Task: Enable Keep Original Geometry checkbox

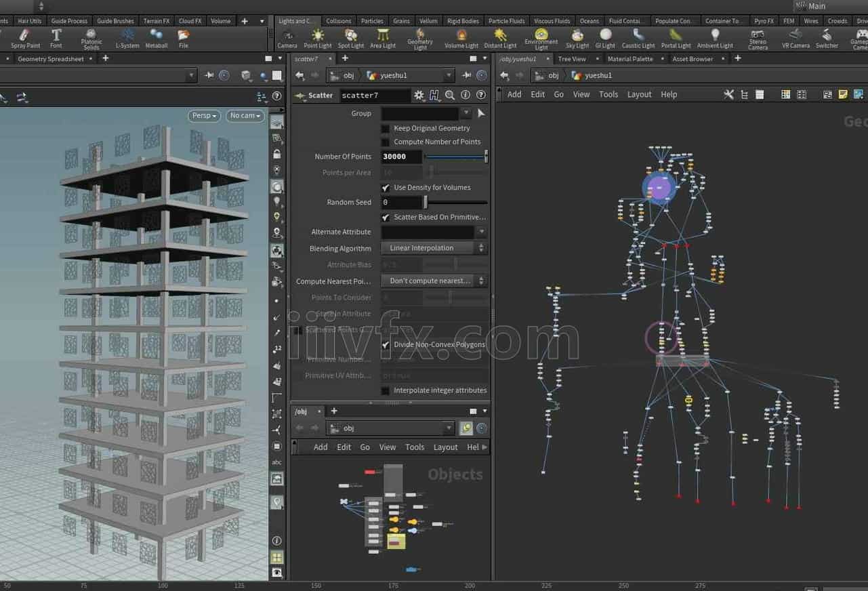Action: tap(386, 128)
